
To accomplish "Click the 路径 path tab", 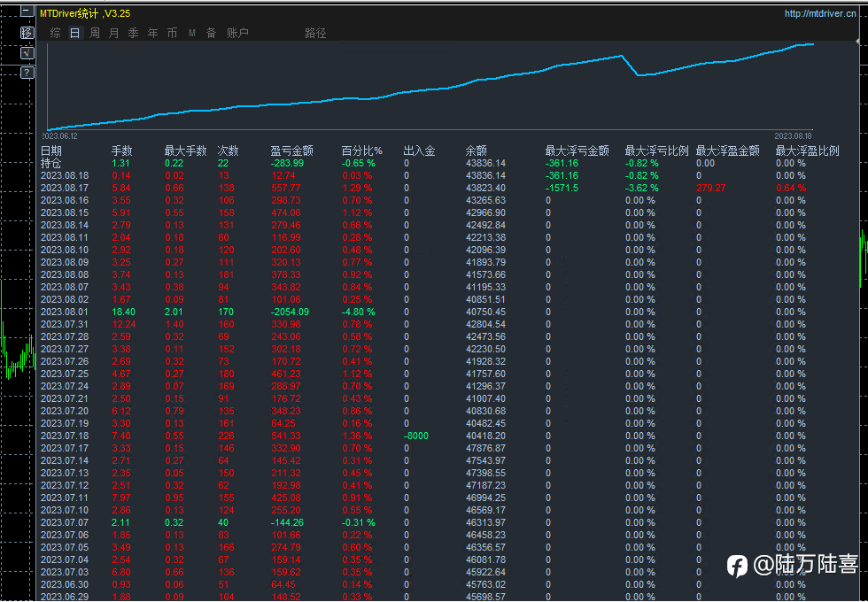I will pyautogui.click(x=315, y=34).
